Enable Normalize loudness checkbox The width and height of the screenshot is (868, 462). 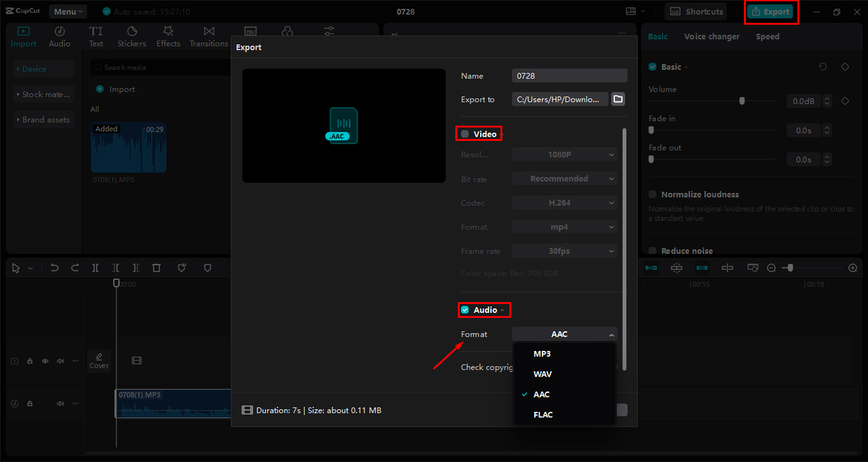[x=652, y=194]
